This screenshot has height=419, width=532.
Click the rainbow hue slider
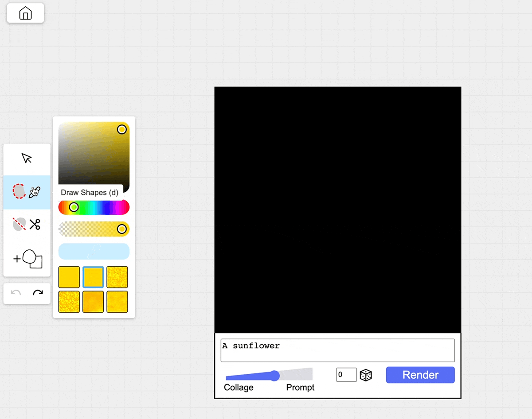(94, 207)
